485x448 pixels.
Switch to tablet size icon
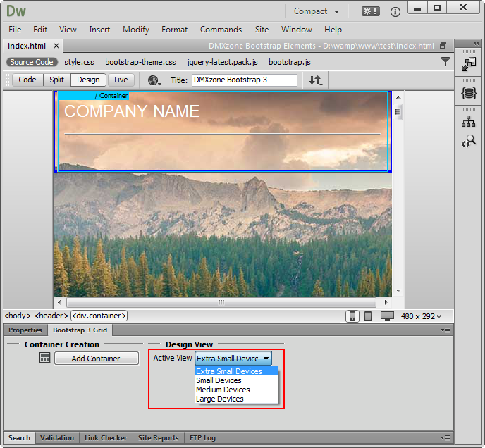tap(368, 316)
